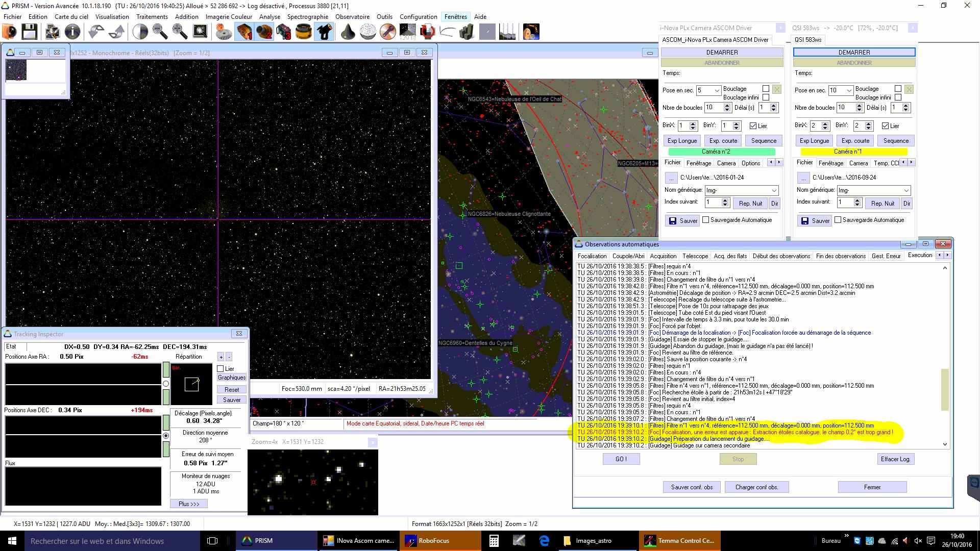
Task: Open the Spectrographie menu
Action: pyautogui.click(x=307, y=16)
